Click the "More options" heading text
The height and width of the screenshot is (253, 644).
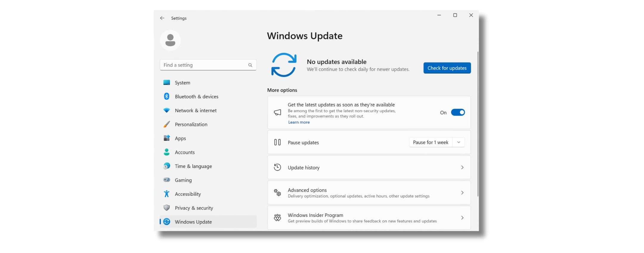pos(282,90)
